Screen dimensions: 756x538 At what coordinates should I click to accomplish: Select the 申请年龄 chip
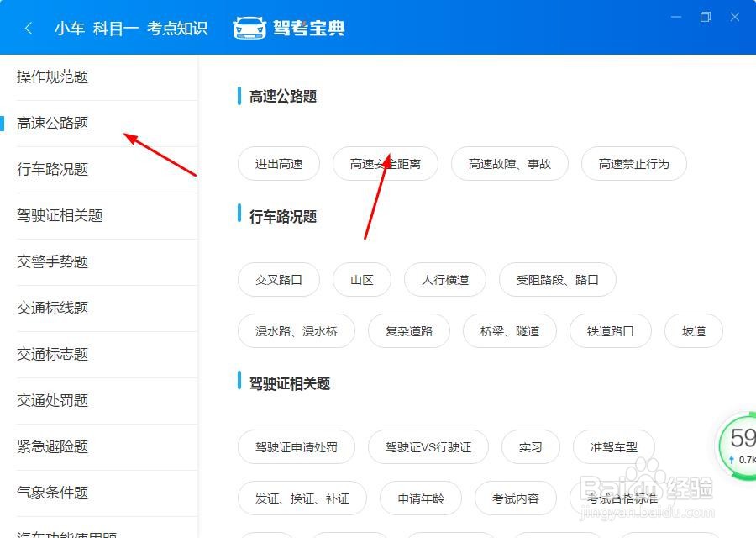point(421,498)
